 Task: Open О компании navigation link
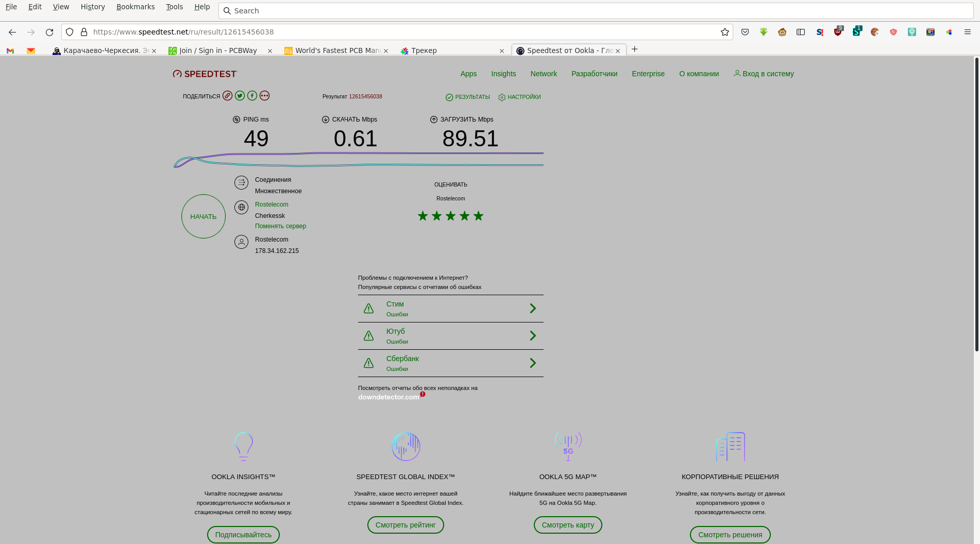point(699,74)
